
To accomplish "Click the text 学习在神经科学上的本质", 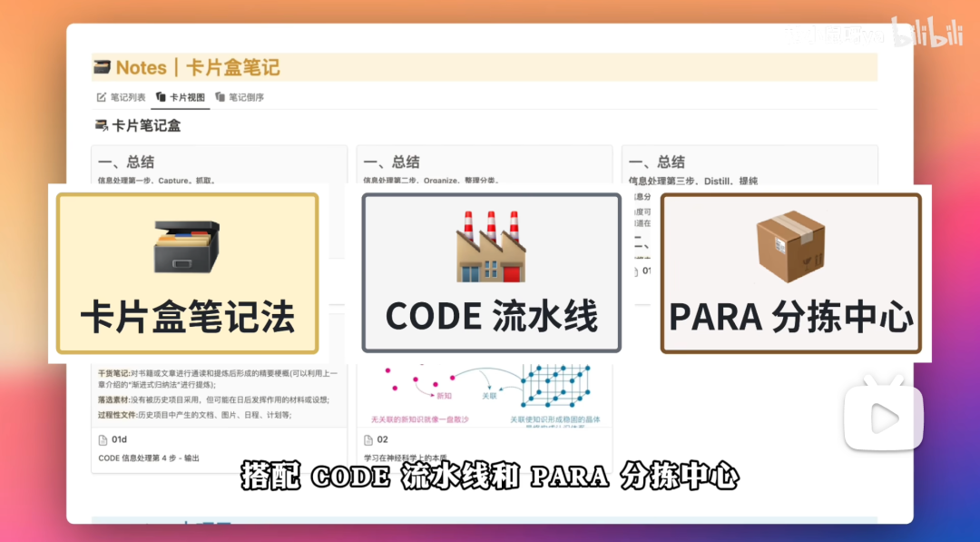I will [x=405, y=458].
